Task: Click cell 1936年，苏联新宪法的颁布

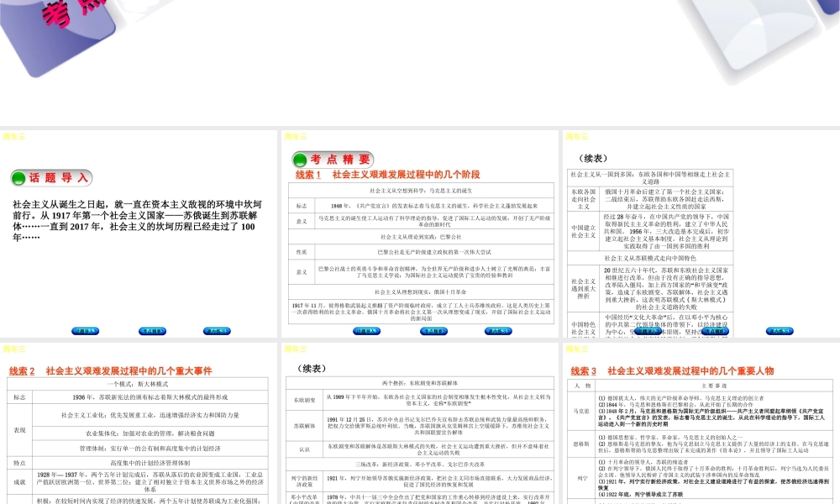Action: pos(150,397)
